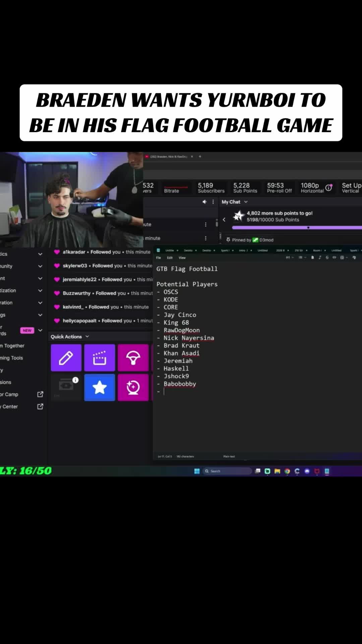Open the 'ming Tools' sidebar link
The image size is (362, 644).
(12, 358)
